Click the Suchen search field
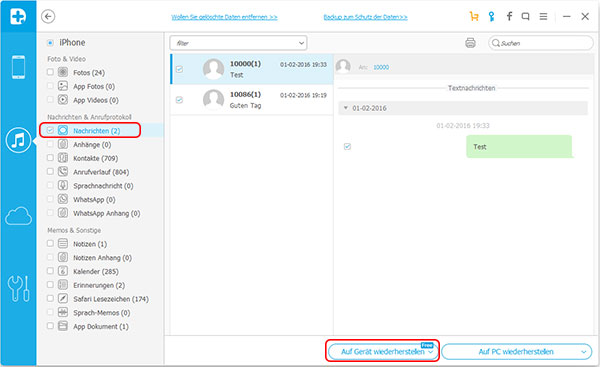This screenshot has width=600, height=367. (541, 43)
